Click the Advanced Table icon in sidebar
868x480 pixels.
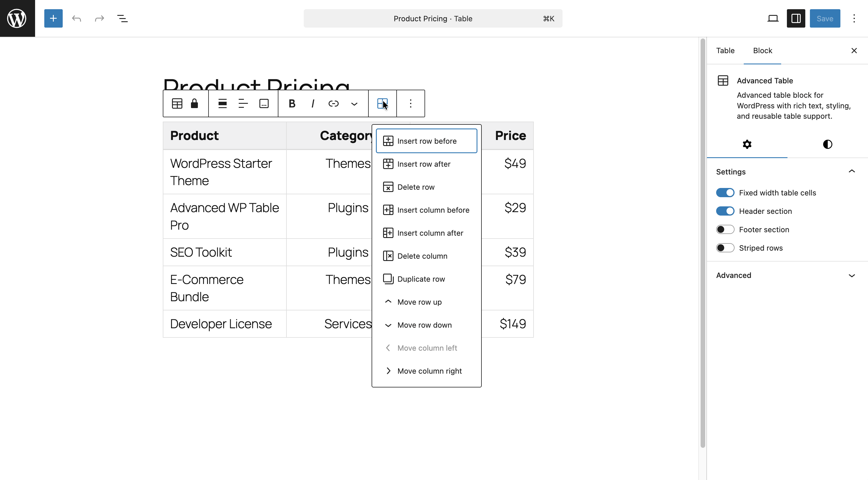coord(723,80)
